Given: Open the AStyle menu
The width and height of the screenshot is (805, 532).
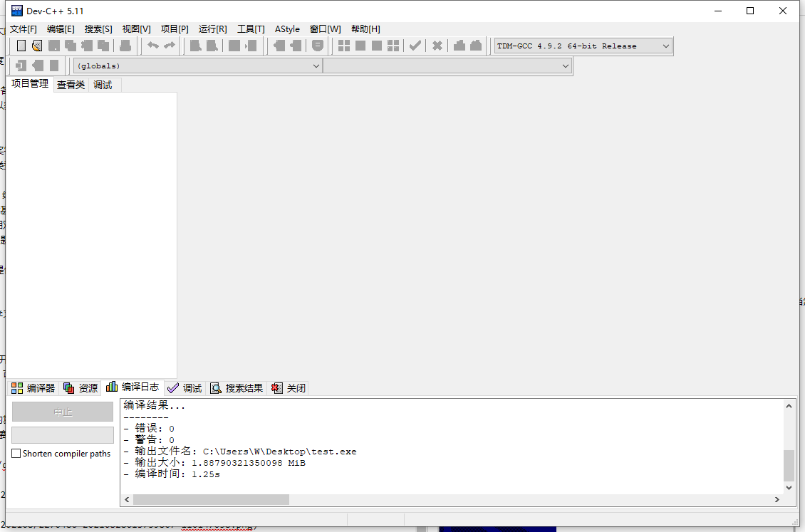Looking at the screenshot, I should point(287,29).
